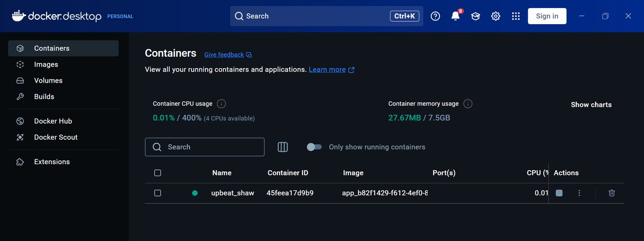Check the upbeat_shaw row checkbox
This screenshot has height=241, width=644.
point(157,193)
